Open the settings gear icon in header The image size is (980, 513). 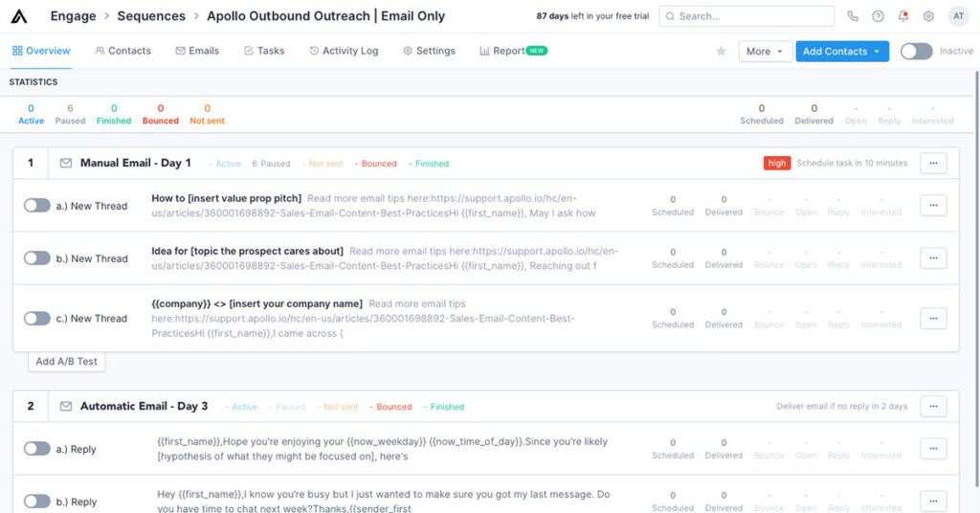click(x=928, y=16)
